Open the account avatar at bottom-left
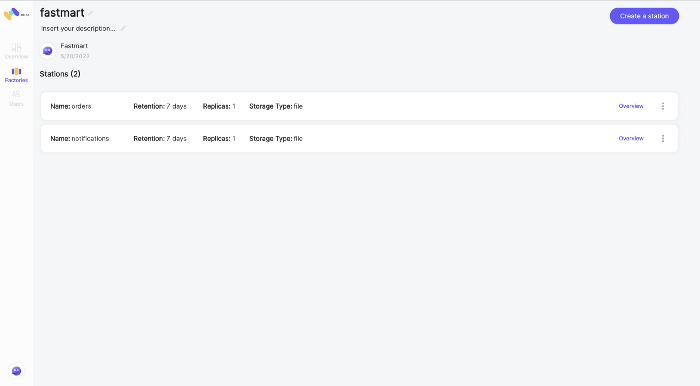This screenshot has height=386, width=700. point(17,371)
